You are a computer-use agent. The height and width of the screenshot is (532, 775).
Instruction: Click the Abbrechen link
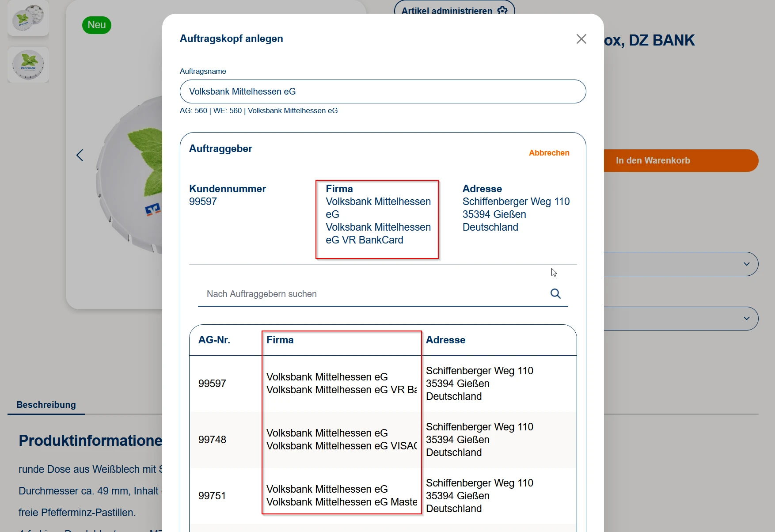[549, 153]
